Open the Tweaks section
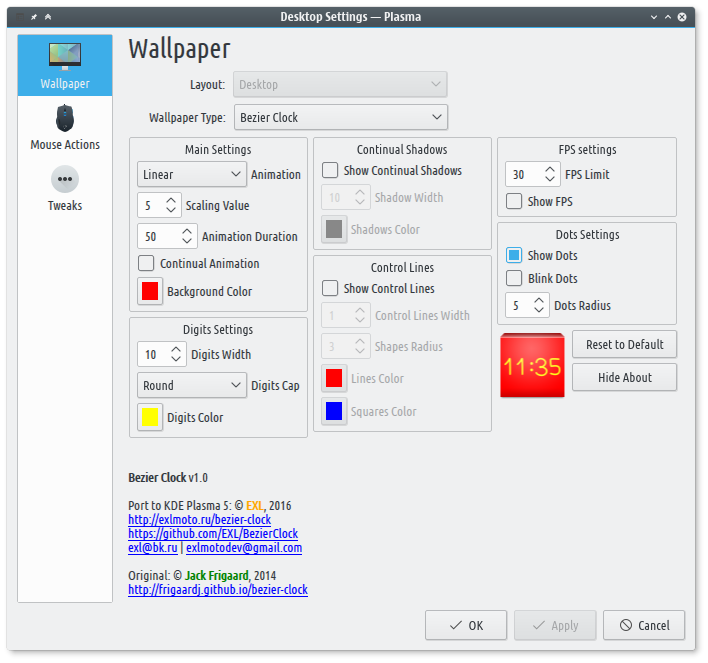This screenshot has width=708, height=663. click(65, 189)
